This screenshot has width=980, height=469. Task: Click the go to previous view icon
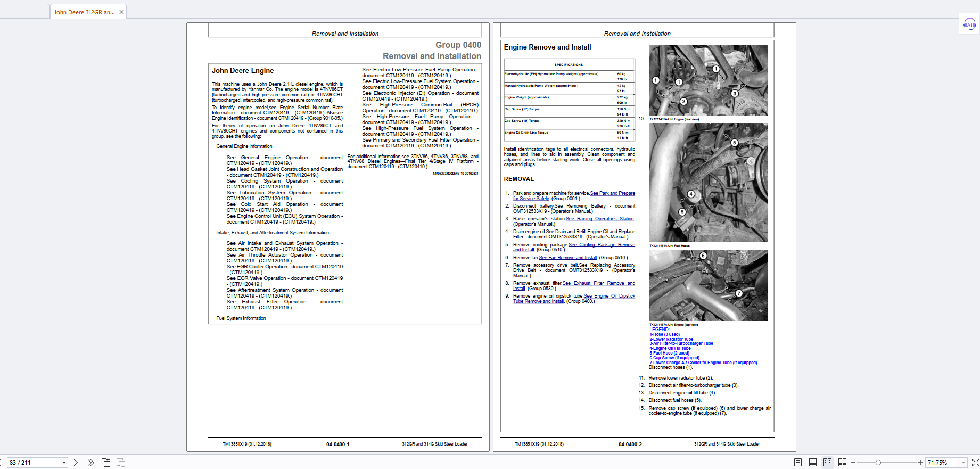(106, 463)
